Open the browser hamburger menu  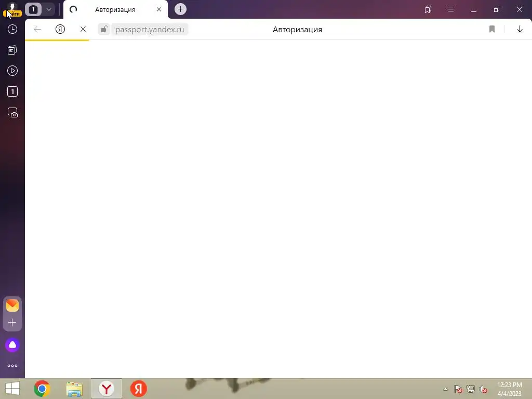tap(451, 9)
